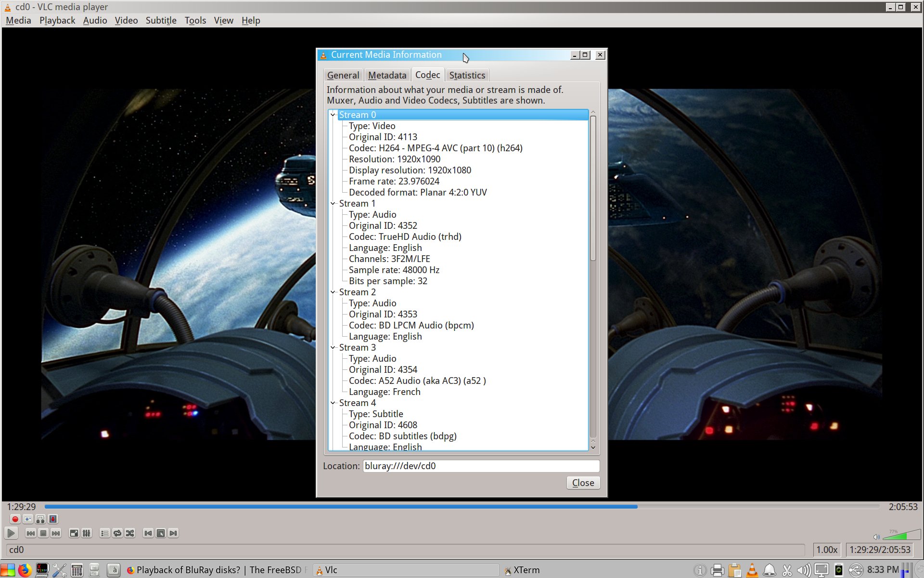Expand the Stream 3 tree node
924x578 pixels.
point(333,348)
